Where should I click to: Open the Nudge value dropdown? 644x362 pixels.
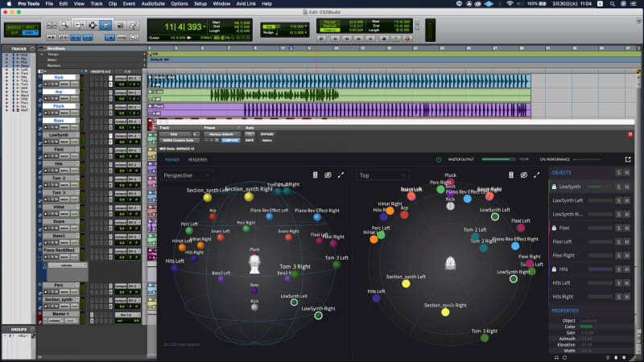[306, 32]
